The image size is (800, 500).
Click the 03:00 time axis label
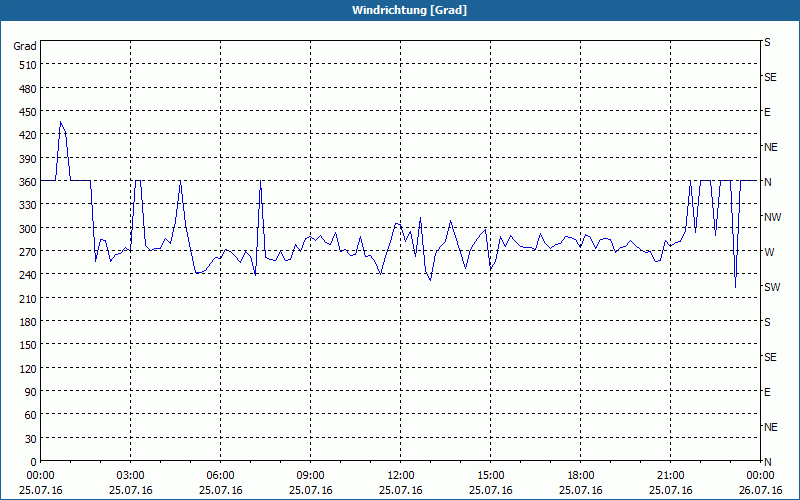coord(131,476)
